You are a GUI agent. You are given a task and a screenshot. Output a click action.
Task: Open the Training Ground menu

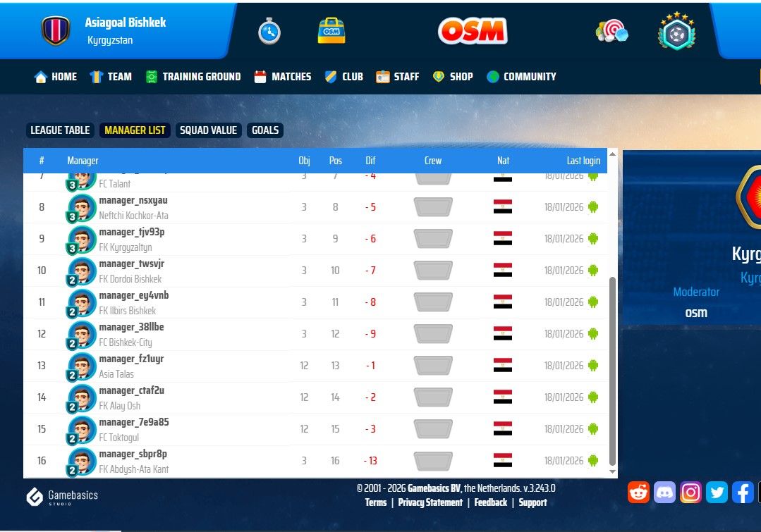193,77
